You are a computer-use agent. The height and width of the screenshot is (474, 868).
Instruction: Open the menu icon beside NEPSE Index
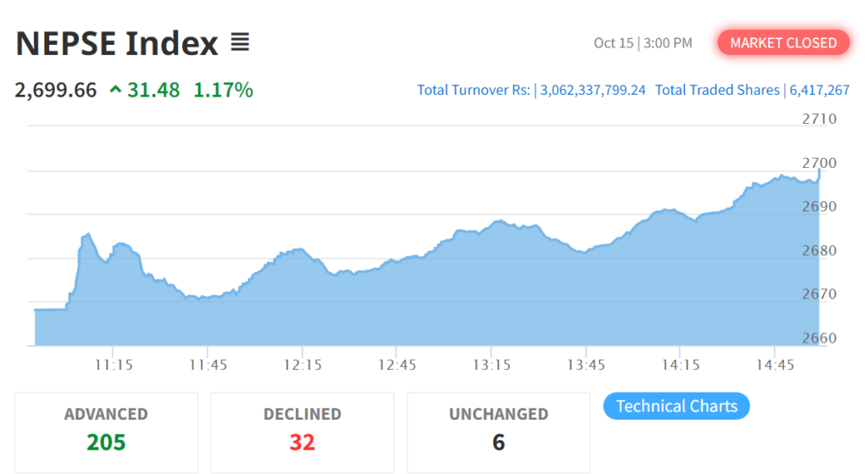240,42
